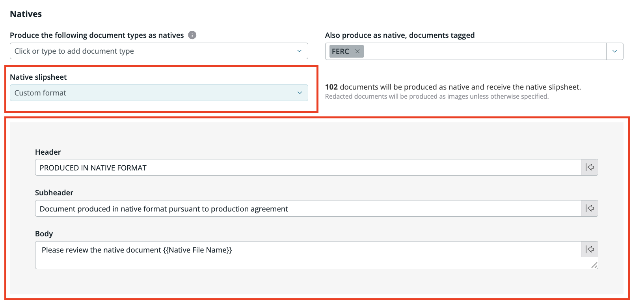Screen dimensions: 644x307
Task: Remove the FERC tag
Action: click(357, 51)
